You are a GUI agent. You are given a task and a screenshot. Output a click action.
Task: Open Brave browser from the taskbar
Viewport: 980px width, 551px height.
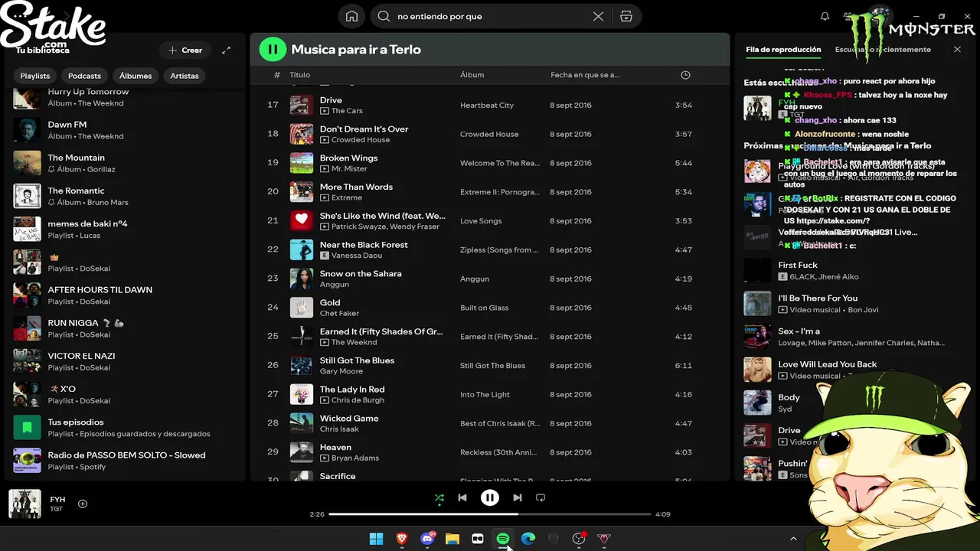[x=402, y=539]
